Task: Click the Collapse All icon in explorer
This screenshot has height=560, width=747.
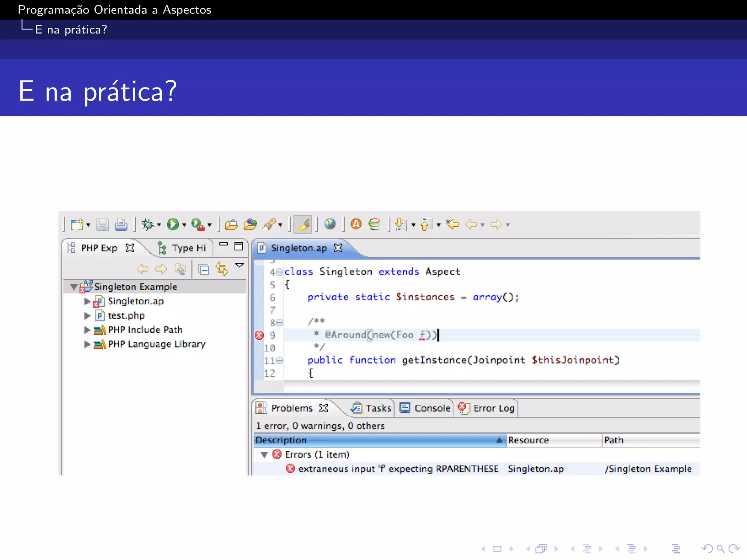Action: tap(204, 269)
